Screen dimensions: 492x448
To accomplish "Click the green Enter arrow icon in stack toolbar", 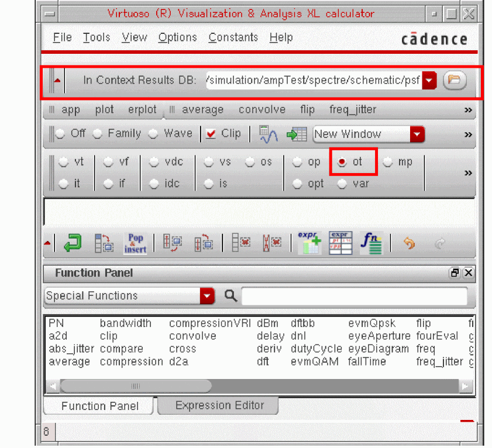I will (x=73, y=243).
